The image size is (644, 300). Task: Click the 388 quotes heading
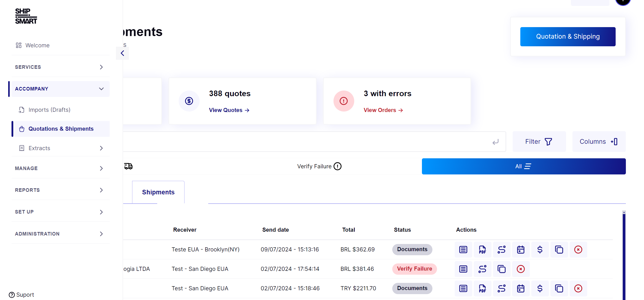(x=230, y=94)
